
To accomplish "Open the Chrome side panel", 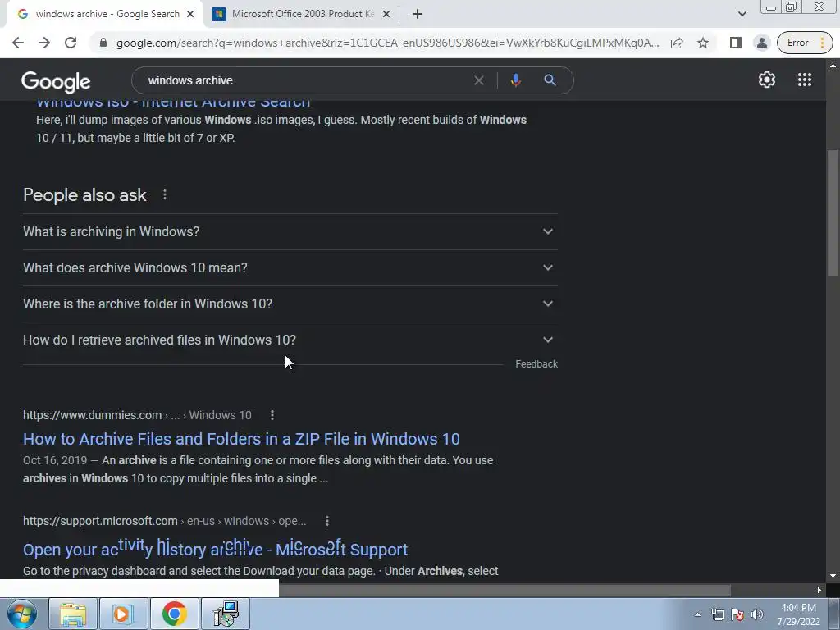I will 736,43.
